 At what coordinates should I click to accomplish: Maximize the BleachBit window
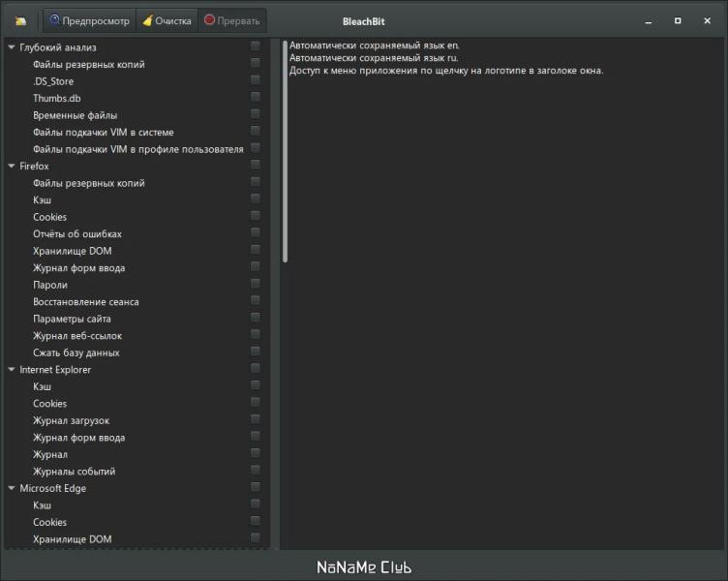(678, 21)
